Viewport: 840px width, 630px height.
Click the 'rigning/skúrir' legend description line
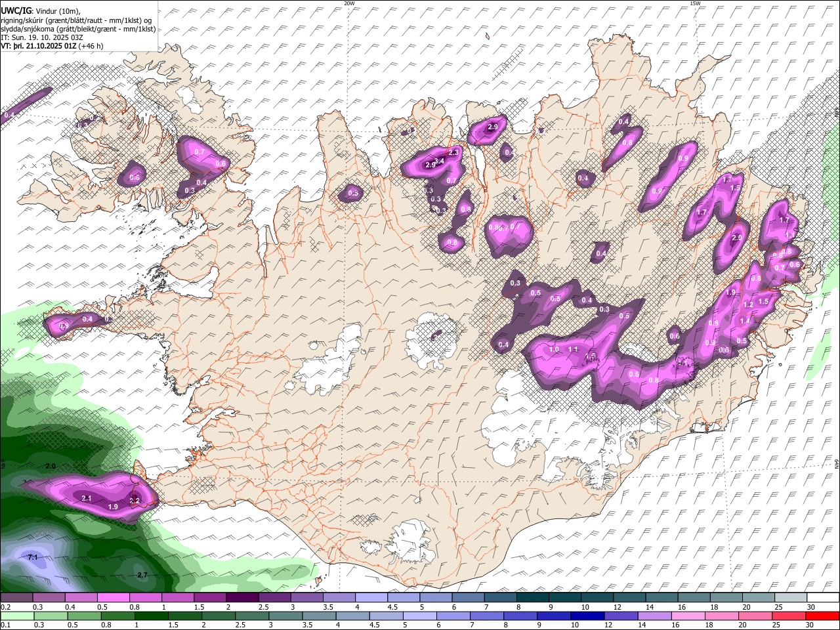[76, 20]
